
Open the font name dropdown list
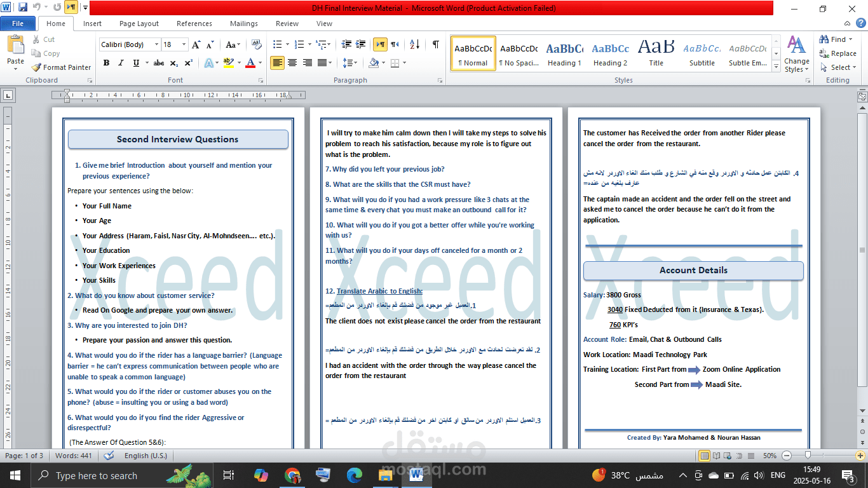tap(156, 44)
